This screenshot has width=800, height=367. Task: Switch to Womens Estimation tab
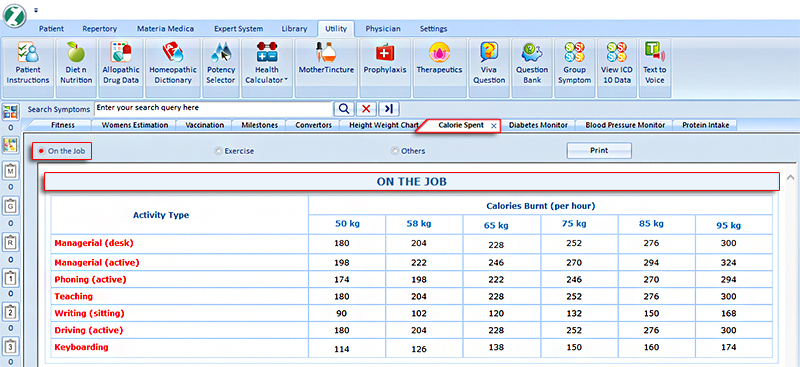[135, 125]
